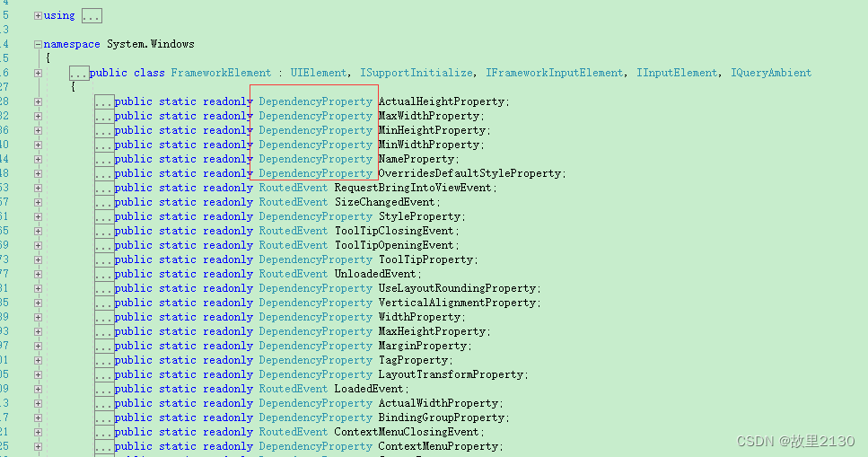The image size is (868, 457).
Task: Click the MaxHeightProperty identifier
Action: (x=433, y=331)
